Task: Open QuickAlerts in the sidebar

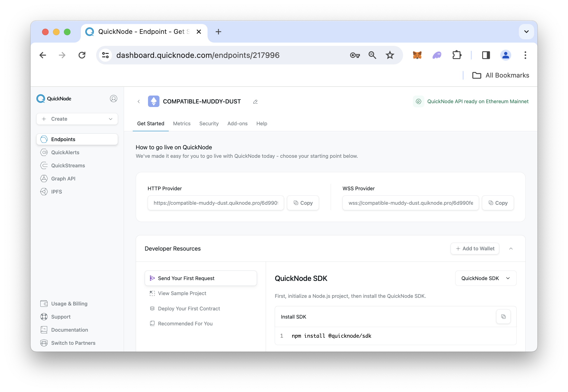Action: (x=60, y=152)
